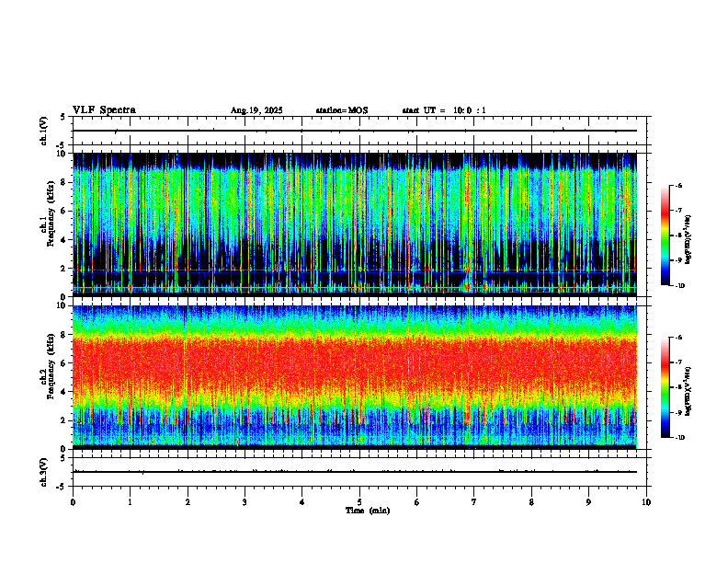Click the ch.2 spectrogram color bar
Image resolution: width=728 pixels, height=563 pixels.
pos(665,387)
